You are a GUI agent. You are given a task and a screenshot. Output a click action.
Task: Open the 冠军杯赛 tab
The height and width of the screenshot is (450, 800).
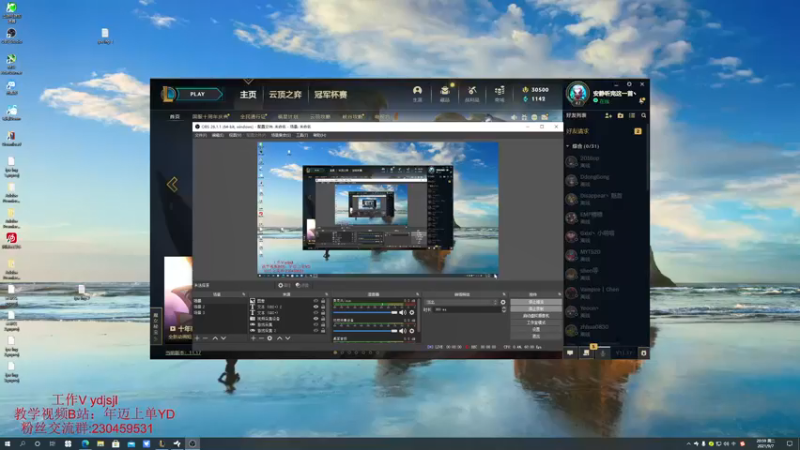(331, 95)
